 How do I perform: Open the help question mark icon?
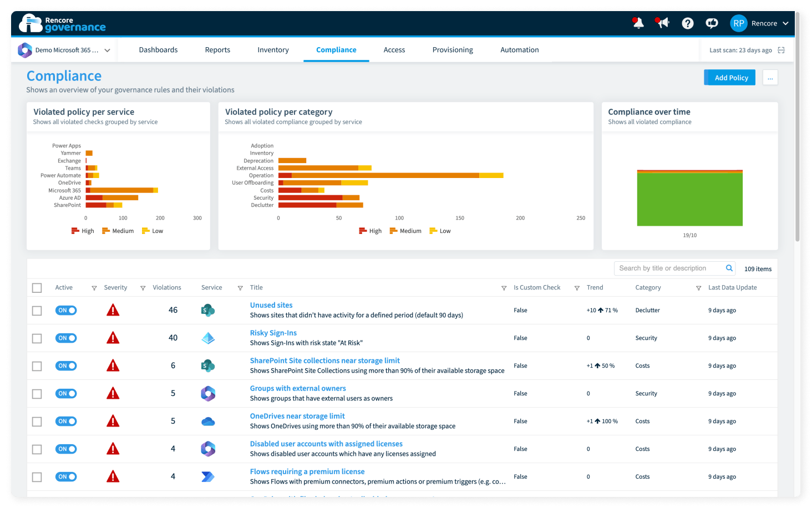[x=688, y=23]
